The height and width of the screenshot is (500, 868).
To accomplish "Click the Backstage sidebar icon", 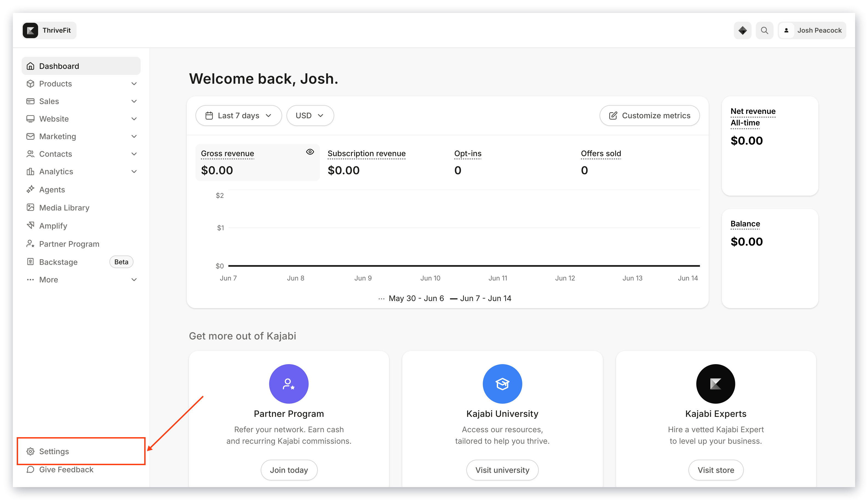I will click(30, 262).
